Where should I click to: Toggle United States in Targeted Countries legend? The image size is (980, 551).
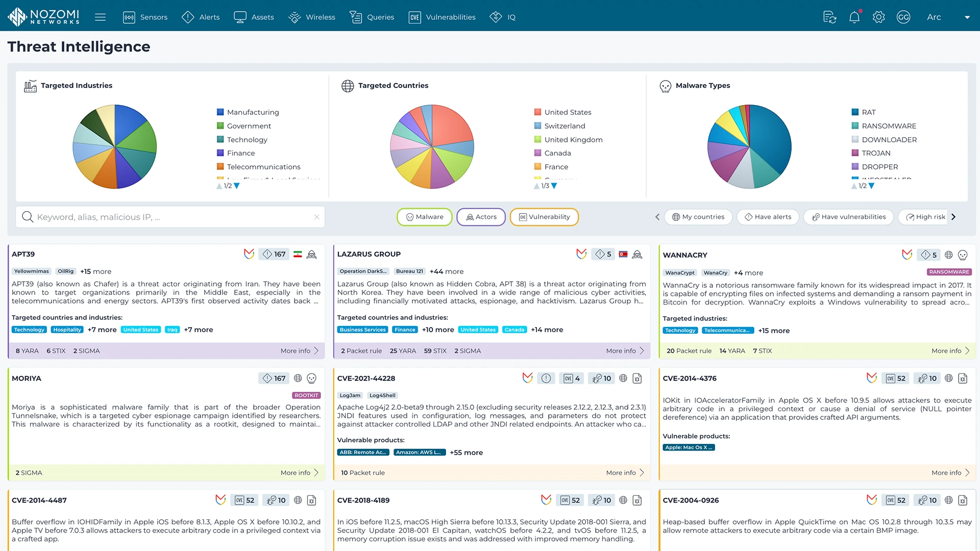[x=562, y=112]
